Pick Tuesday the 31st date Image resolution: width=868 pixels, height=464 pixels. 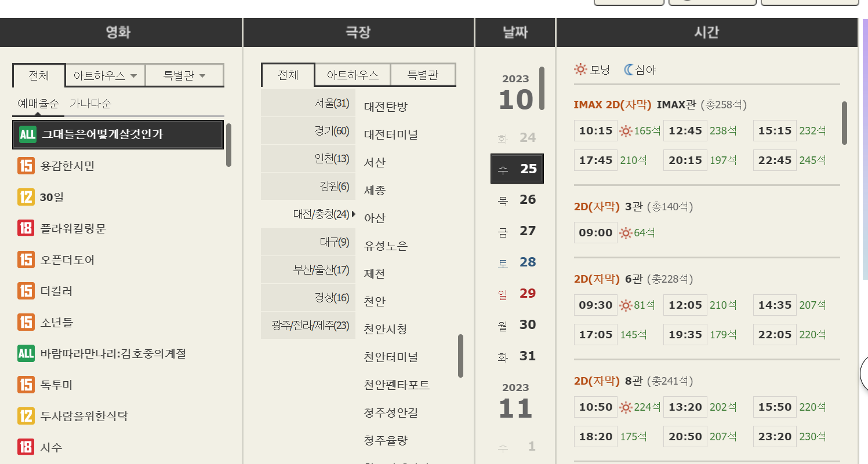click(517, 356)
